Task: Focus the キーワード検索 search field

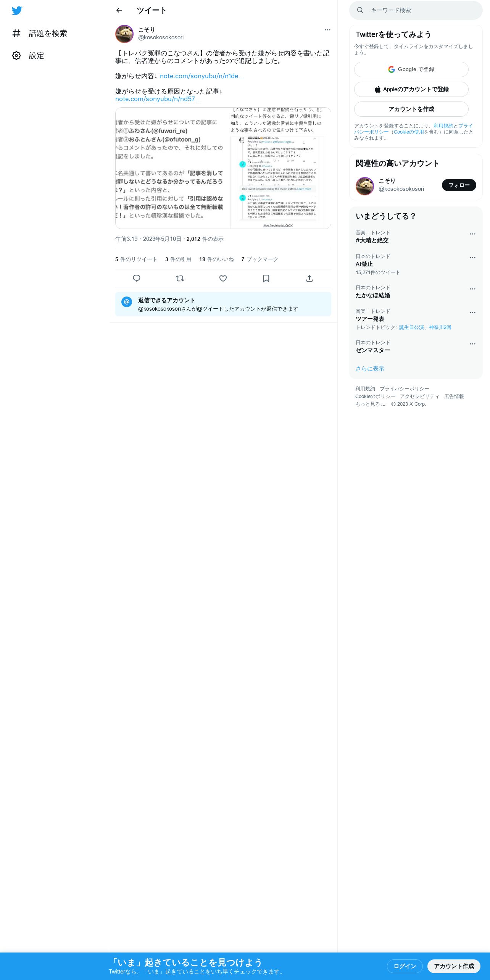Action: [416, 10]
